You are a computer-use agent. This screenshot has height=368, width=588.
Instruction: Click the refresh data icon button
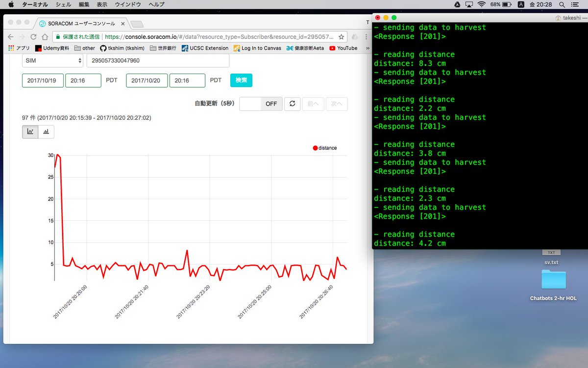click(292, 104)
